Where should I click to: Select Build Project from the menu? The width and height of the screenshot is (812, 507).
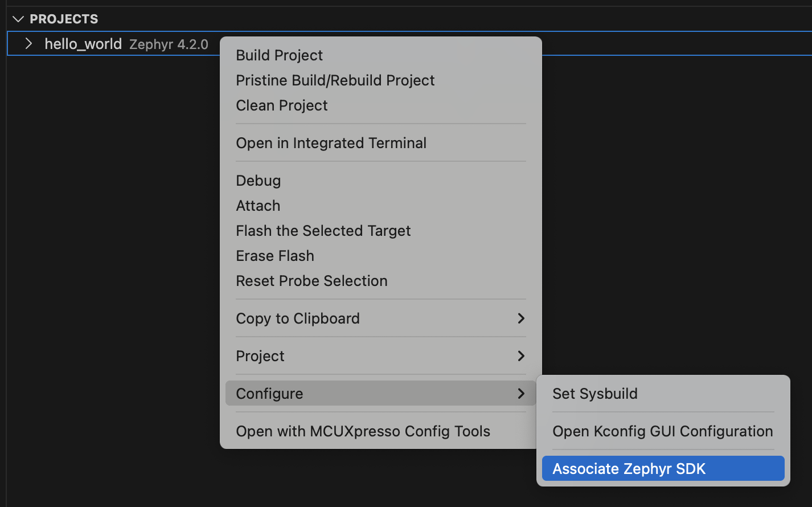click(x=279, y=55)
